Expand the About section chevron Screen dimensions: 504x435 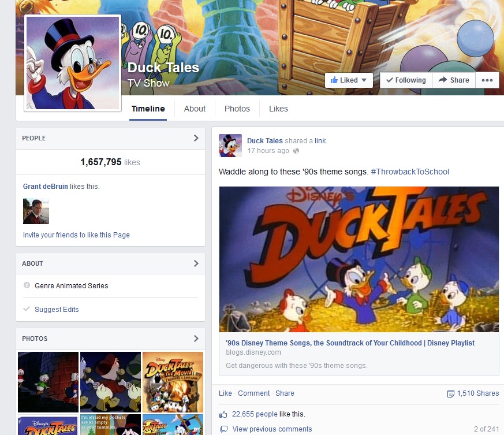(196, 263)
